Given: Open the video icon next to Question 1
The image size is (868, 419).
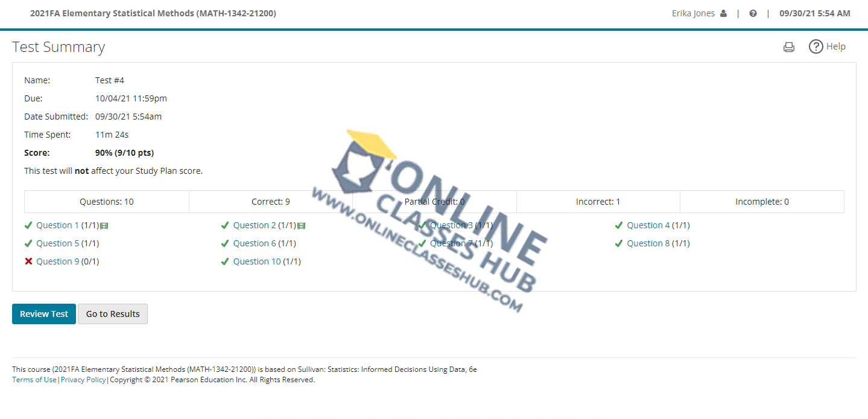Looking at the screenshot, I should tap(104, 226).
